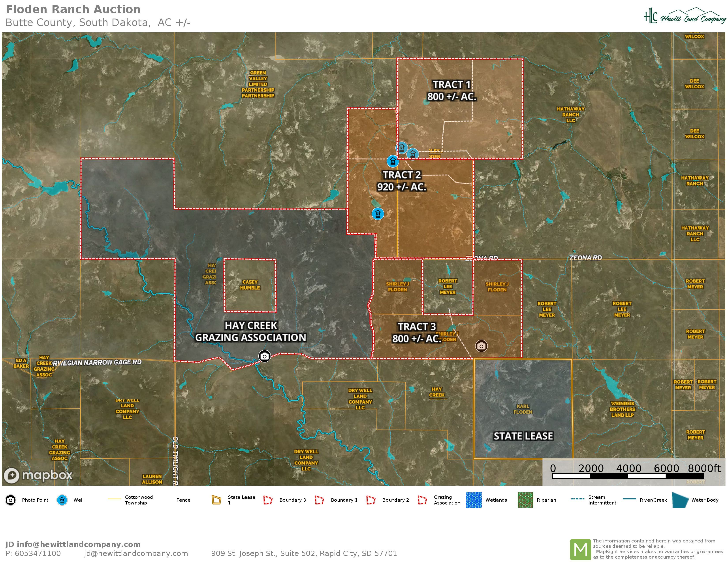Click the State Lease legend polygon icon
Viewport: 728px width, 563px height.
(x=216, y=500)
